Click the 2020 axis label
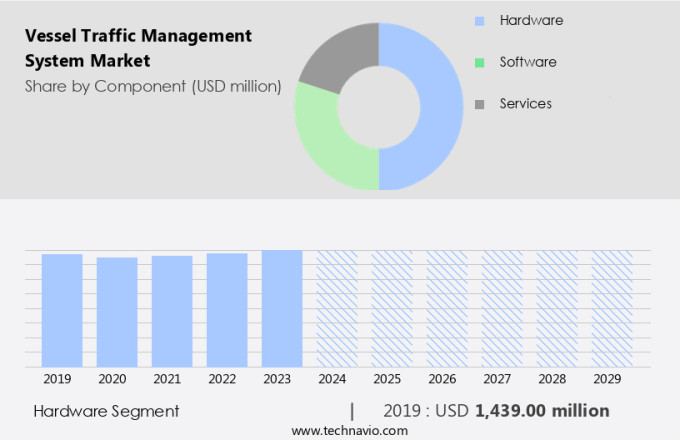Viewport: 680px width, 440px height. (112, 379)
